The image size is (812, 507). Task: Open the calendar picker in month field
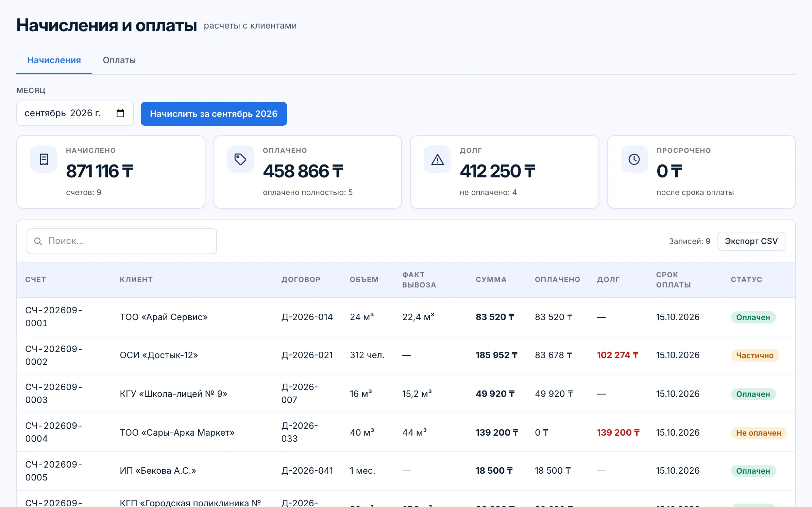120,113
